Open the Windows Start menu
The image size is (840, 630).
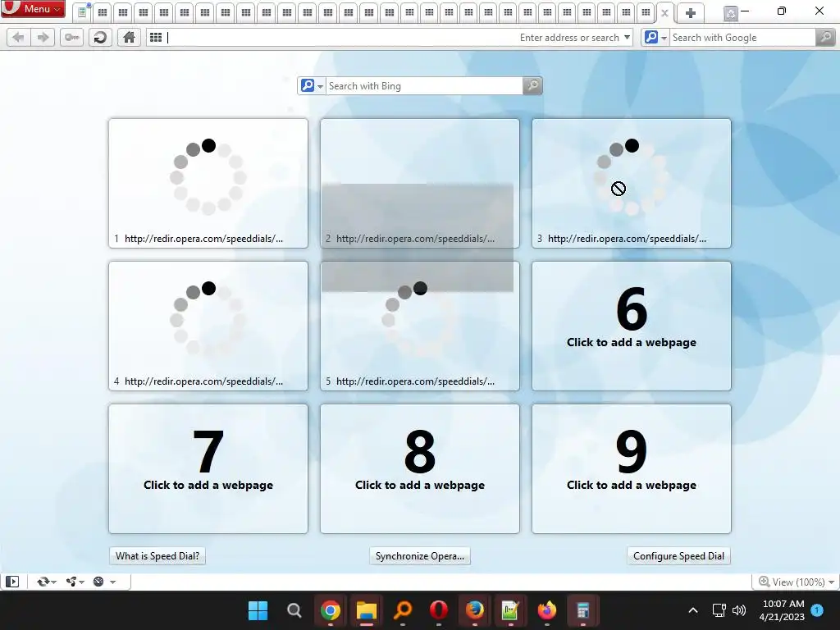point(258,610)
